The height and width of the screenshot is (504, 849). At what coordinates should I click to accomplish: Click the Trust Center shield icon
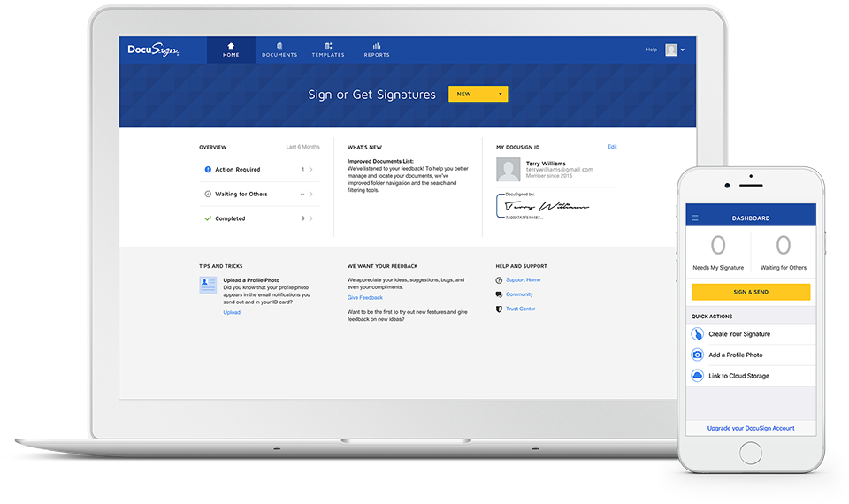click(x=500, y=309)
